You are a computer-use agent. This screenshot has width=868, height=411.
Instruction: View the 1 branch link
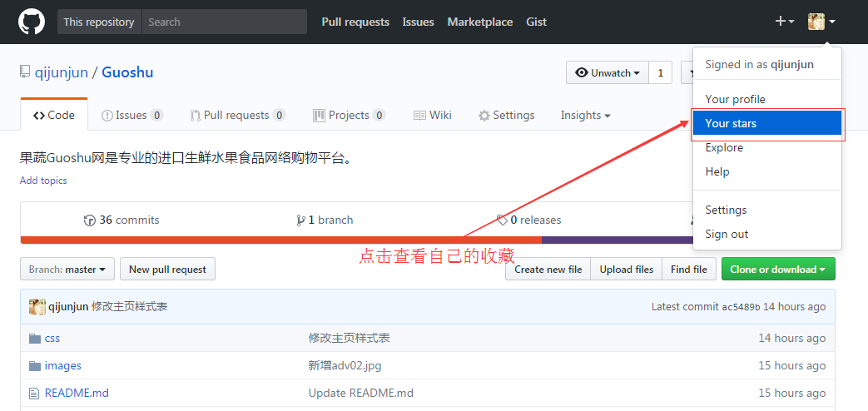point(325,220)
